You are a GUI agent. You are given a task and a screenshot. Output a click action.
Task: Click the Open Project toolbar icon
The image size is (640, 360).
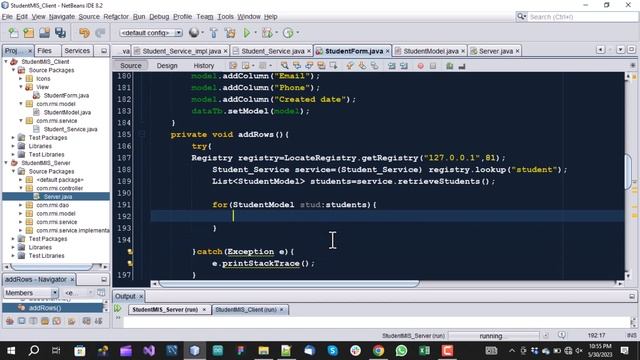44,33
